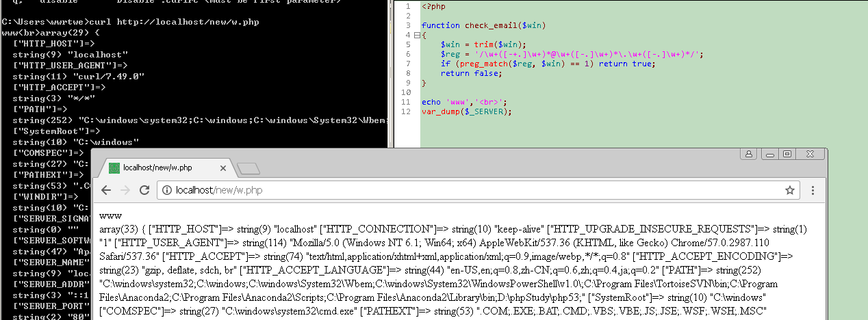The height and width of the screenshot is (320, 868).
Task: Click 'array(33)' in the browser page output
Action: (x=118, y=228)
